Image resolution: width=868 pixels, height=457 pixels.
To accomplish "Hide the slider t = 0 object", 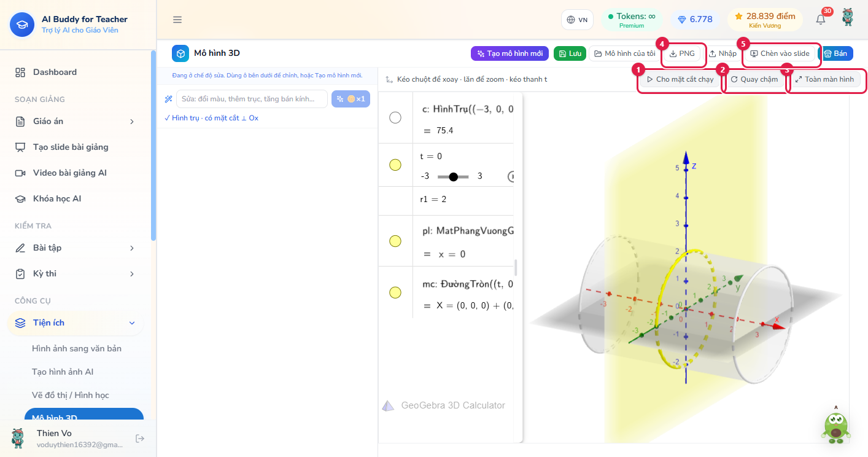I will click(x=395, y=165).
